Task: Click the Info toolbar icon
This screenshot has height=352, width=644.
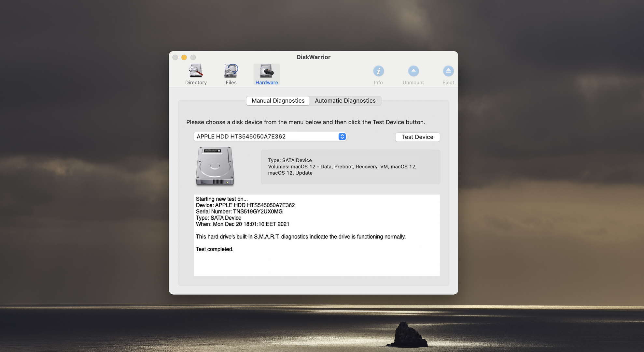Action: (x=378, y=75)
